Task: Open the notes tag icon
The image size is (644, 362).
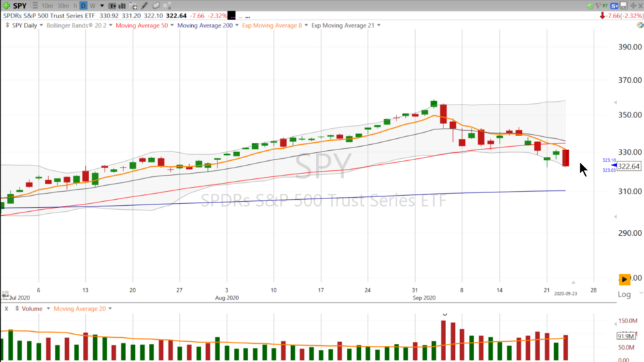Action: (156, 6)
